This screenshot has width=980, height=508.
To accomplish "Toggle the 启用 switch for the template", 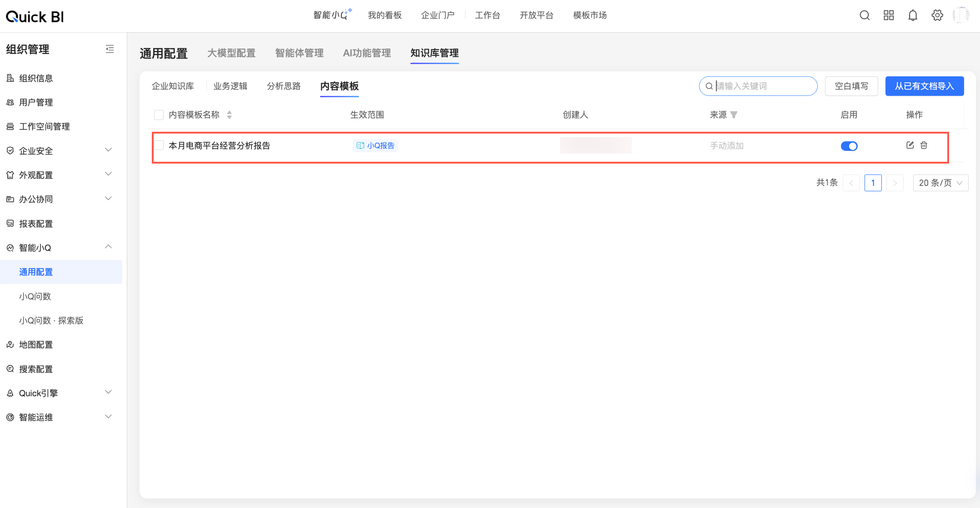I will click(x=849, y=146).
